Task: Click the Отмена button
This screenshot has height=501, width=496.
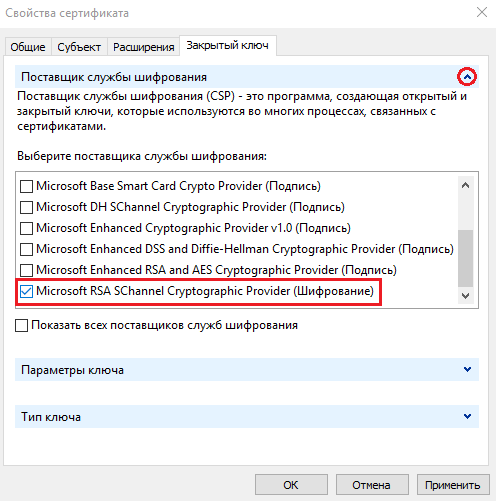Action: [x=372, y=485]
